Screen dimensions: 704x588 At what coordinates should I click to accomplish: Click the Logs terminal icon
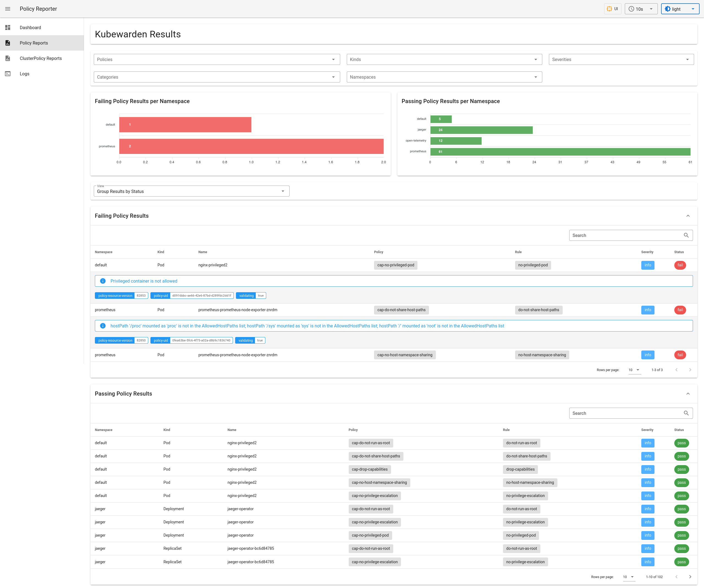point(8,74)
